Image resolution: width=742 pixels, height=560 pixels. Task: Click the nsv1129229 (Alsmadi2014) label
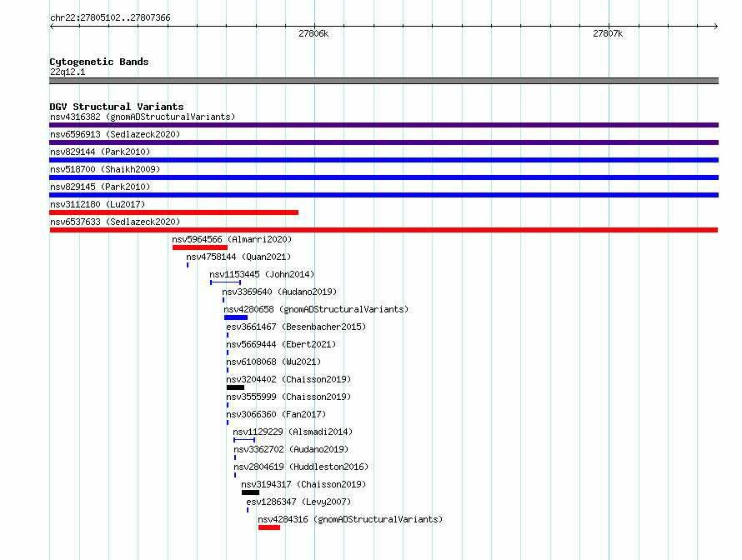coord(293,432)
